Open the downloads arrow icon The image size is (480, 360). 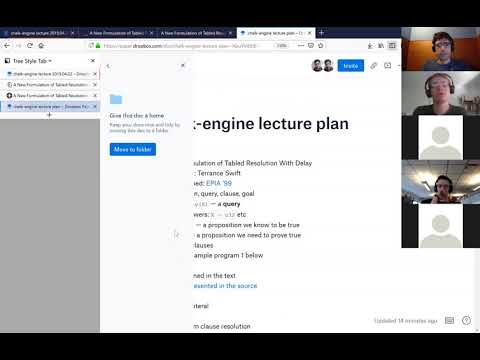tap(370, 46)
